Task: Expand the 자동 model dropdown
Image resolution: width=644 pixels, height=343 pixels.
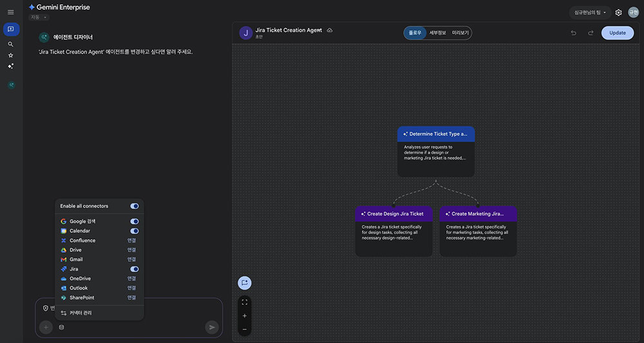Action: click(39, 17)
